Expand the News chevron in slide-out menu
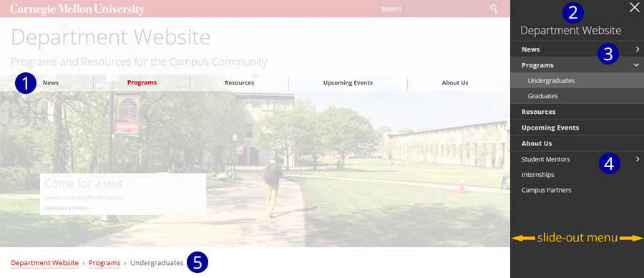Viewport: 644px width, 278px height. [637, 49]
